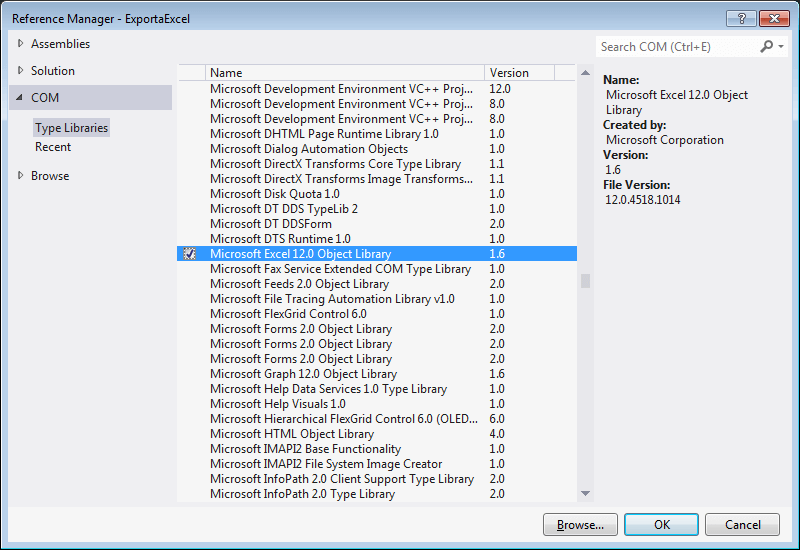Sort list by Name column header
800x550 pixels.
[x=345, y=72]
